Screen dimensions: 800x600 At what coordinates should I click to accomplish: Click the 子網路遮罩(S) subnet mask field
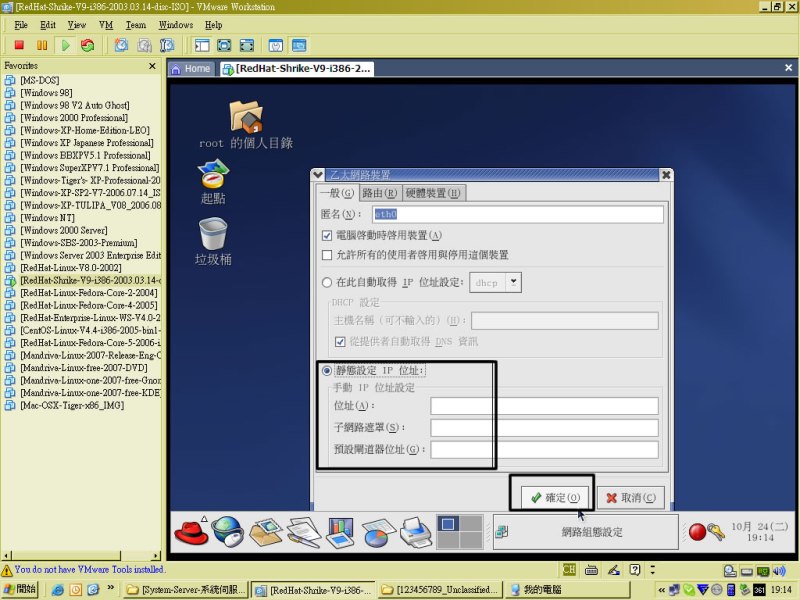[544, 428]
